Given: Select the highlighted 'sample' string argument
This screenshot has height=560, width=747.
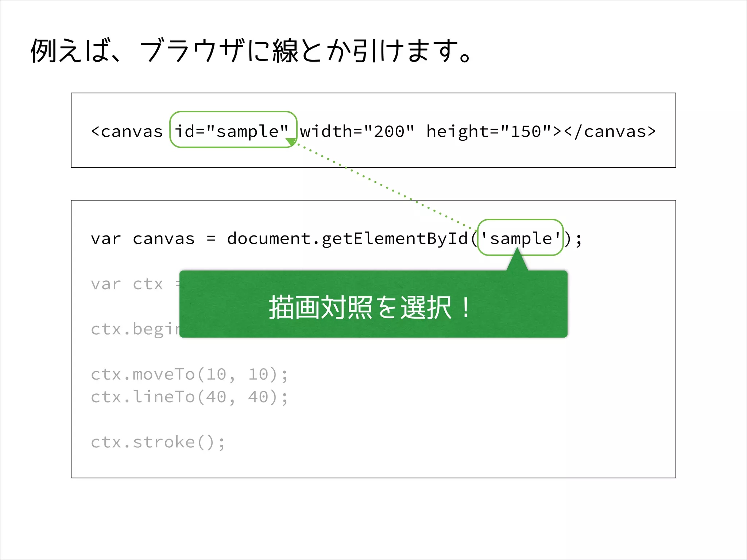Looking at the screenshot, I should (520, 237).
